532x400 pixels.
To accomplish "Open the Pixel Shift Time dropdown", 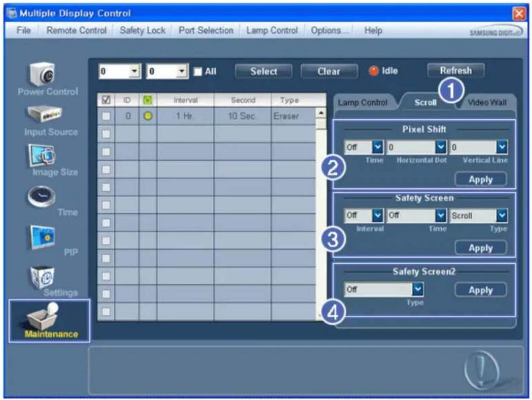I will click(x=377, y=147).
